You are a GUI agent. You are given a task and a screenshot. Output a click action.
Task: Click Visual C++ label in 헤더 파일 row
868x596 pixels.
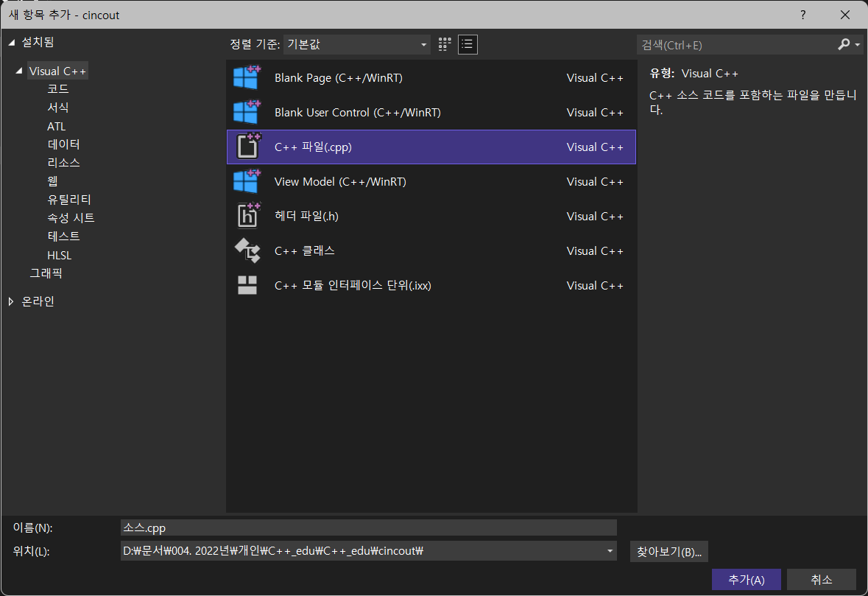tap(595, 217)
